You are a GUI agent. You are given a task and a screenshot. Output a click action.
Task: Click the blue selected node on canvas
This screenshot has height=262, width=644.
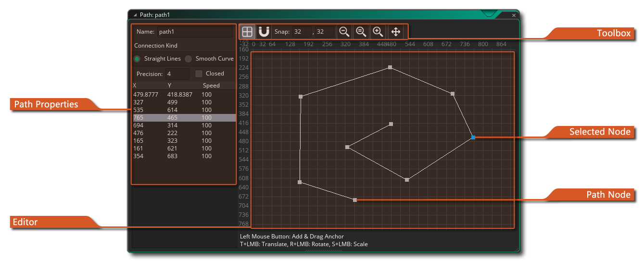pyautogui.click(x=473, y=137)
